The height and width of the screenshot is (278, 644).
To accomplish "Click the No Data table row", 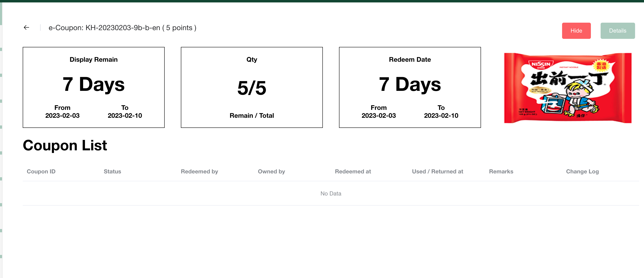I will pyautogui.click(x=331, y=193).
